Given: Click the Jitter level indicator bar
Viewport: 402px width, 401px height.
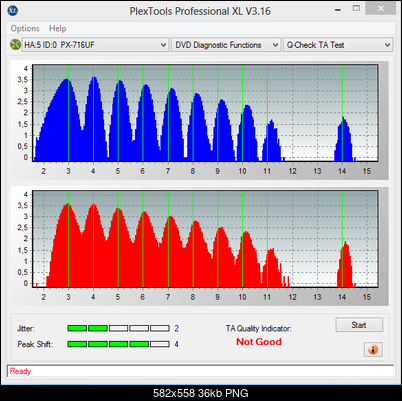Looking at the screenshot, I should click(118, 328).
